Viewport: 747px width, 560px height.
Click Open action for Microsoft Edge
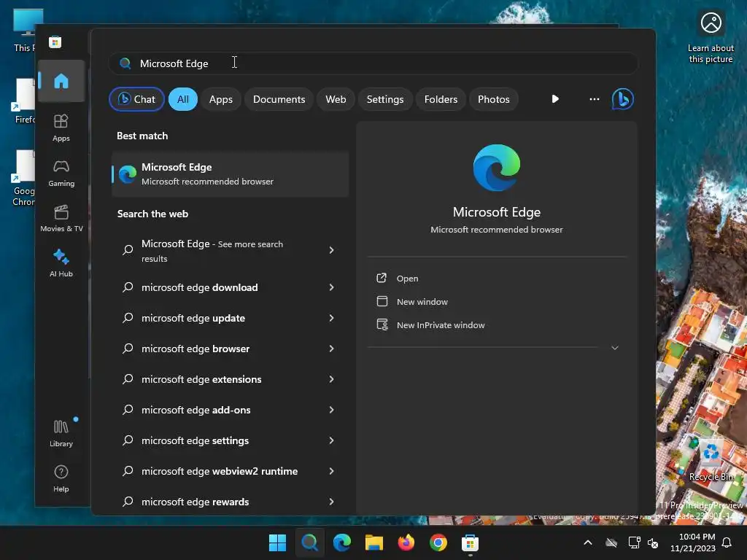(407, 278)
